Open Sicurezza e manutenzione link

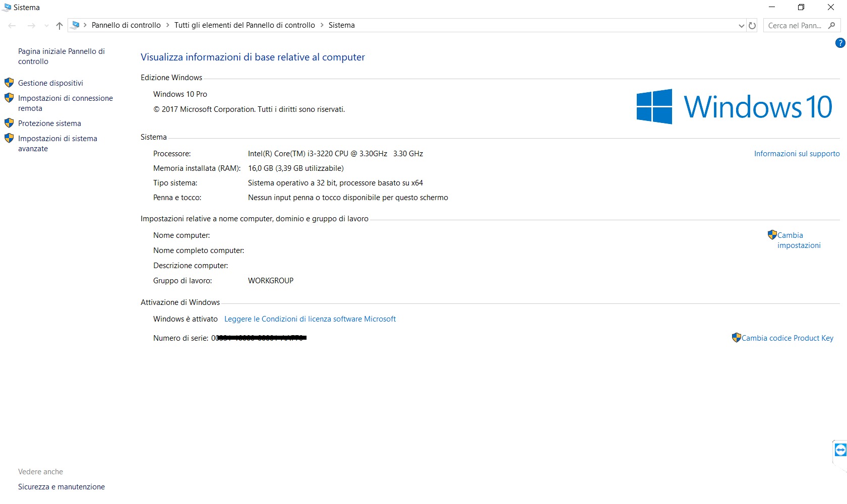point(62,487)
